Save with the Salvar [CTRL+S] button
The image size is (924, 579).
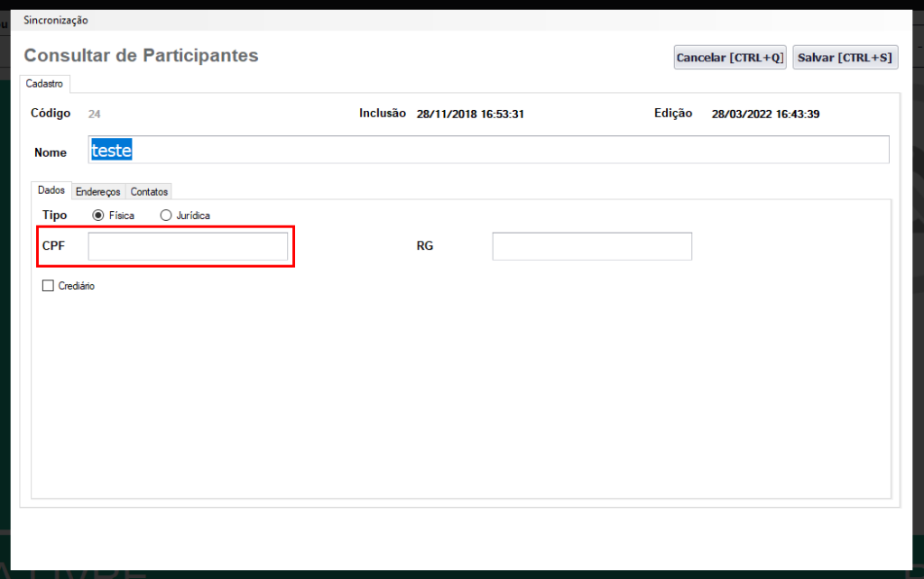click(x=845, y=57)
